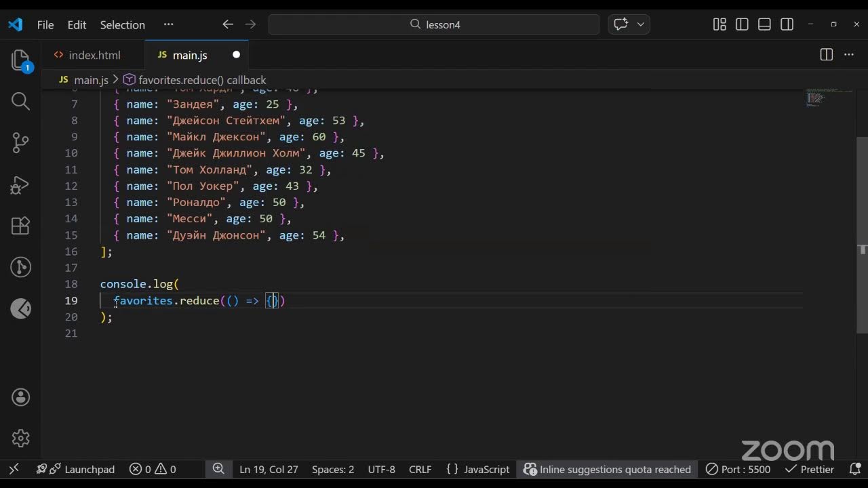Click "Том Холланд" on line 11

click(210, 170)
